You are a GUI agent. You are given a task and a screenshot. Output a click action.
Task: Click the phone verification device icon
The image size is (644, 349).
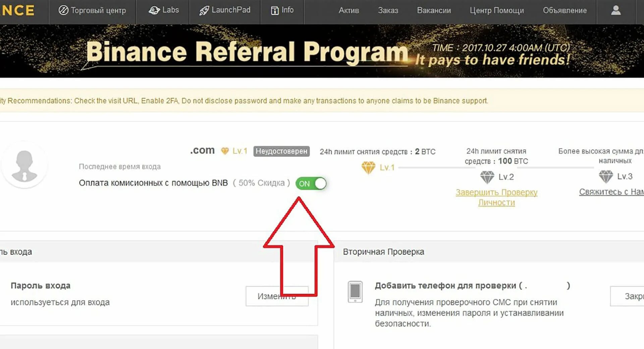click(x=355, y=292)
